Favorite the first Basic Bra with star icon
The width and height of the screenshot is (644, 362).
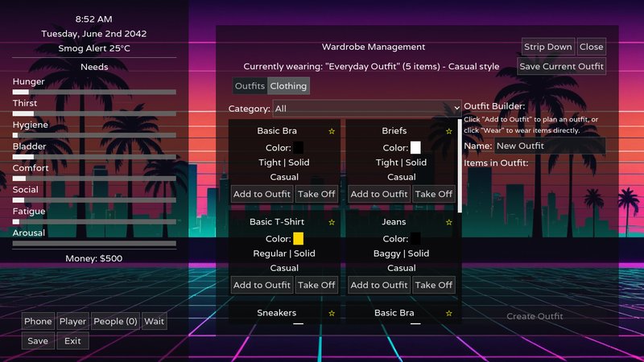click(x=332, y=131)
